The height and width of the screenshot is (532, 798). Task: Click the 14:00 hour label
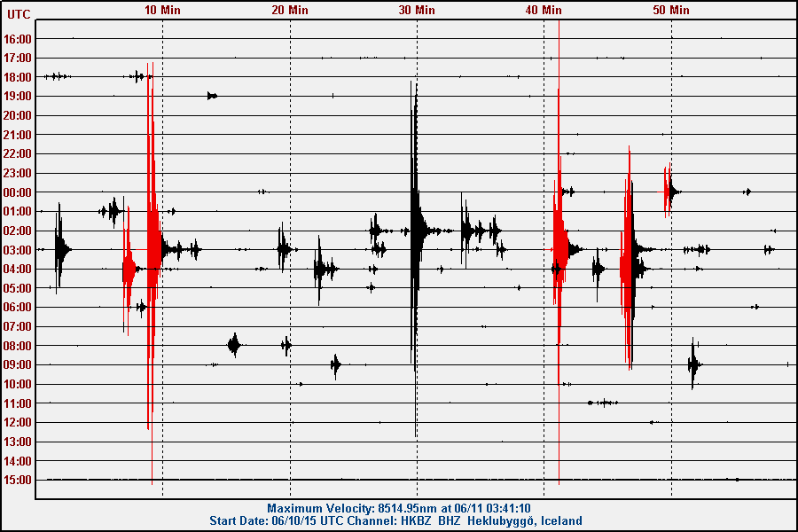(18, 461)
